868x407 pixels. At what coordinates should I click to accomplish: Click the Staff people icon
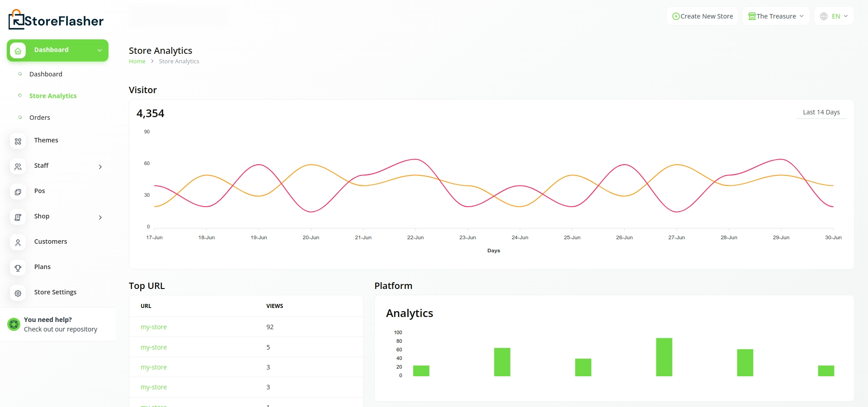point(18,167)
